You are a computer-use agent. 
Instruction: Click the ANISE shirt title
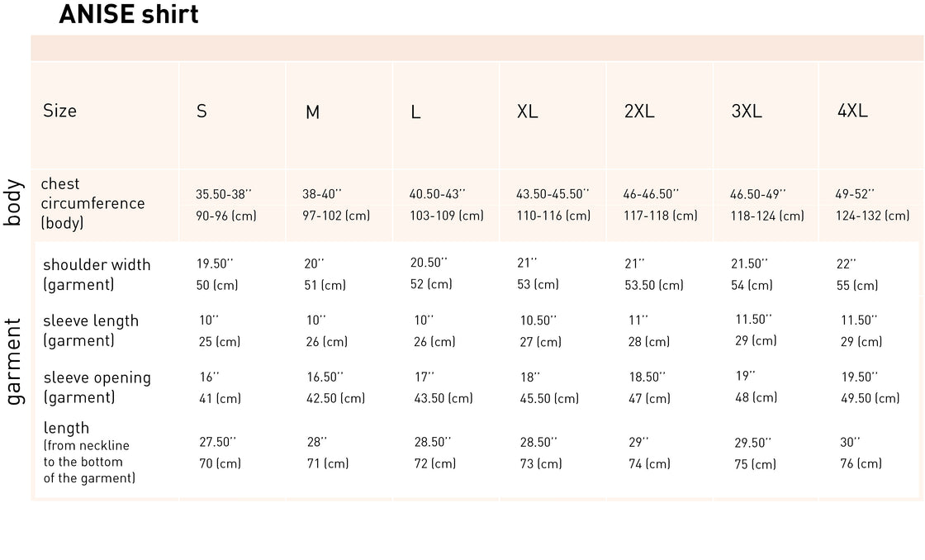[128, 15]
